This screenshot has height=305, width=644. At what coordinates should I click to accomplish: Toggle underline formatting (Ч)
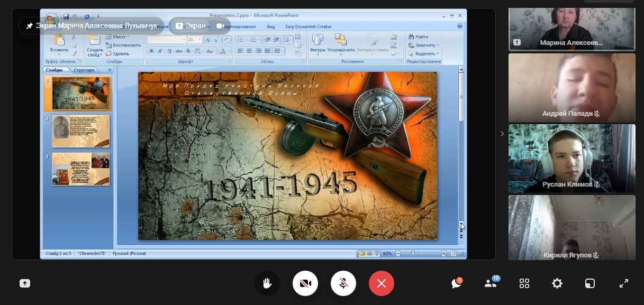[169, 51]
